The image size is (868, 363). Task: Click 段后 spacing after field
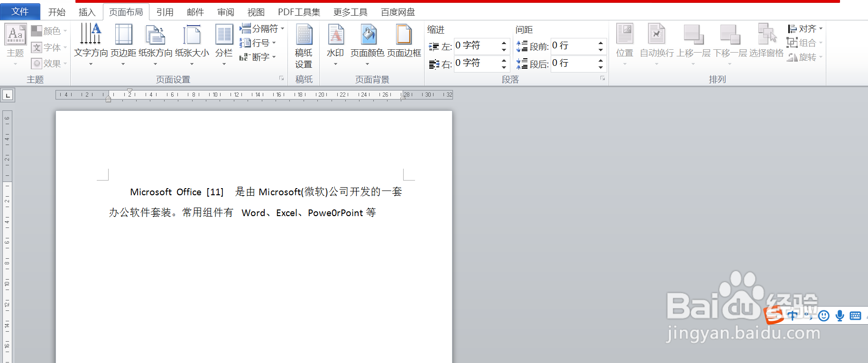(x=573, y=63)
